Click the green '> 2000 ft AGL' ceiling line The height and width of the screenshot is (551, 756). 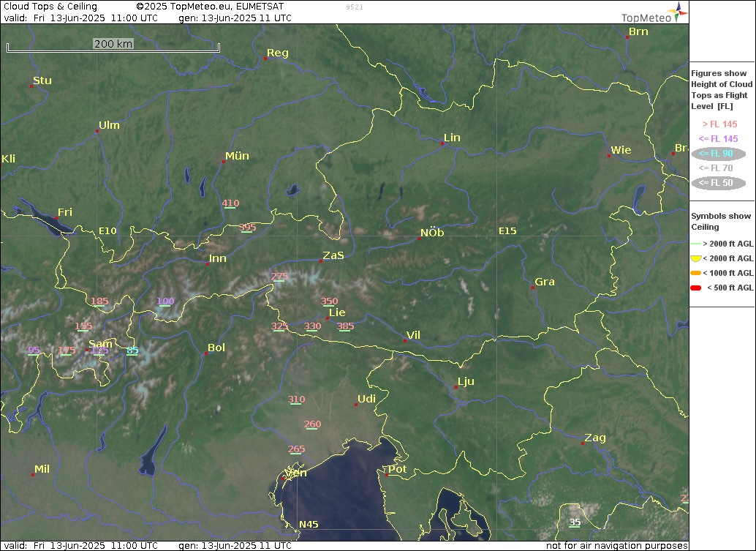click(696, 244)
